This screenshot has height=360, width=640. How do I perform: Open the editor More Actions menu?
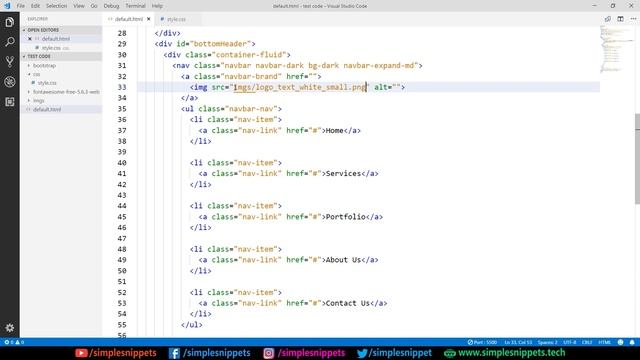pos(633,19)
